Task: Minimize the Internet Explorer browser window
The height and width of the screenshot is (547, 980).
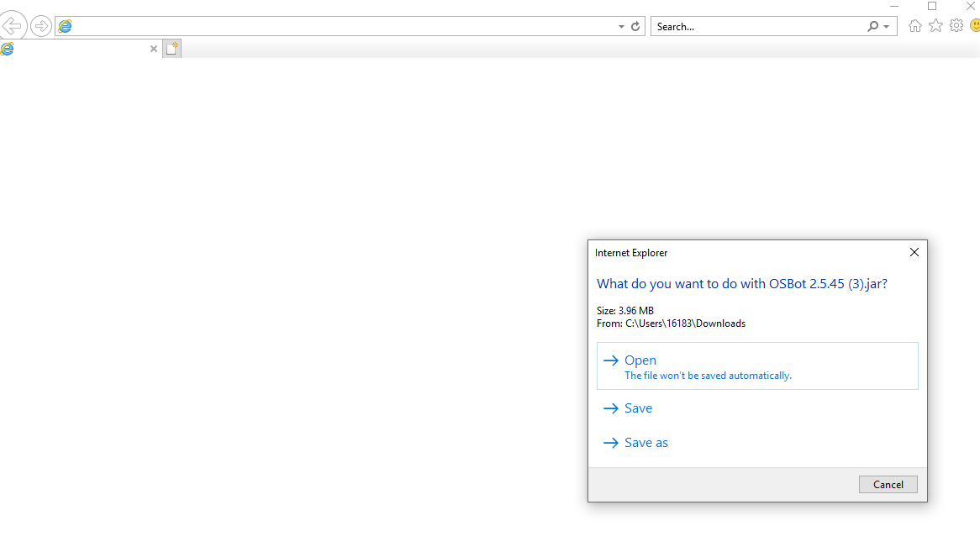Action: [x=894, y=6]
